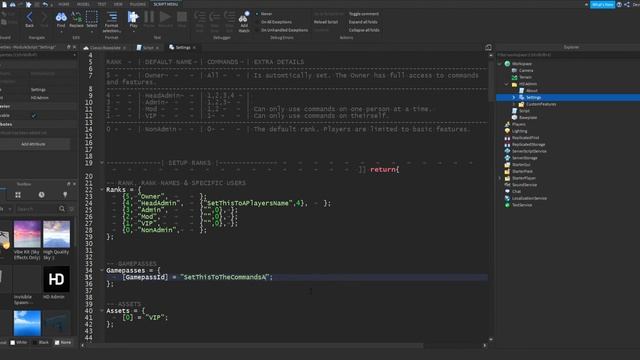Collapse the Assets code fold on line 40
Viewport: 640px width, 360px height.
click(x=102, y=311)
